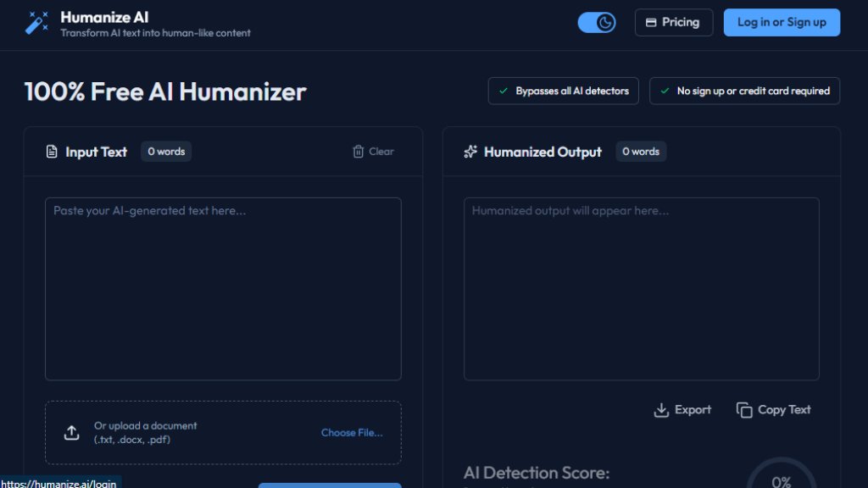
Task: Click the Humanize AI site title
Action: tap(104, 17)
